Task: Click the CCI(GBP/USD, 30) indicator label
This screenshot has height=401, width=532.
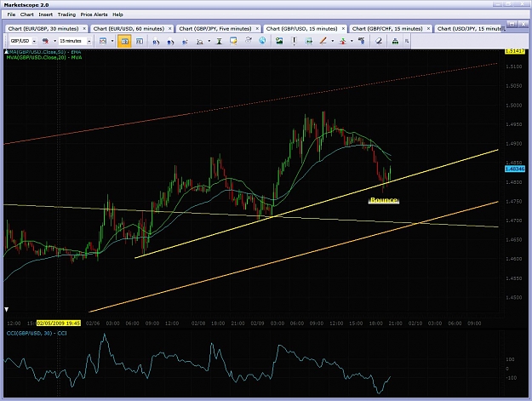Action: (37, 333)
